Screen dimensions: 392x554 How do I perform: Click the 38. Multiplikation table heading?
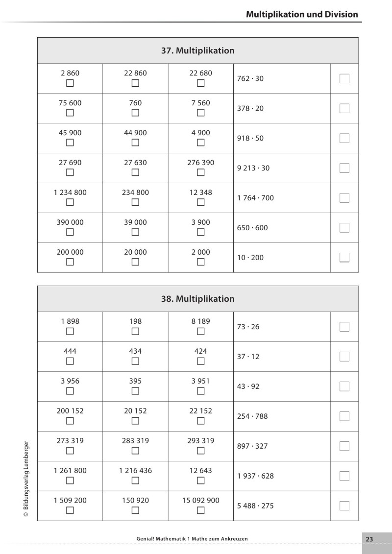[198, 299]
